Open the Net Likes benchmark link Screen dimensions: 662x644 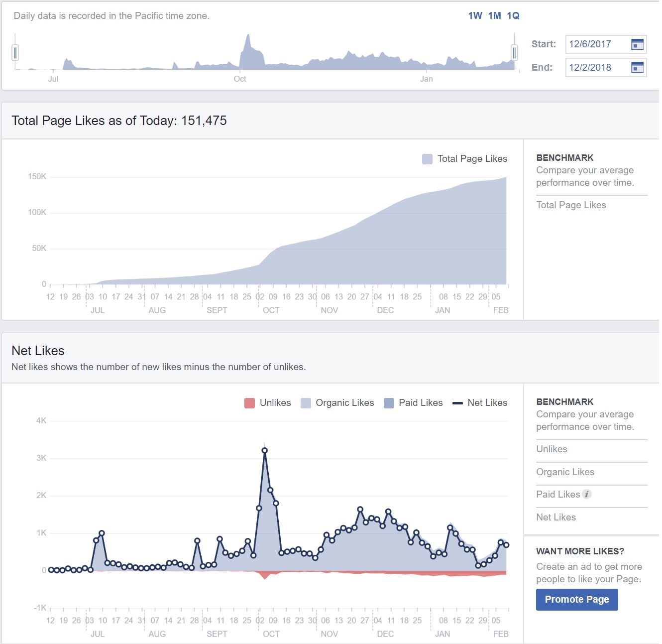[556, 517]
